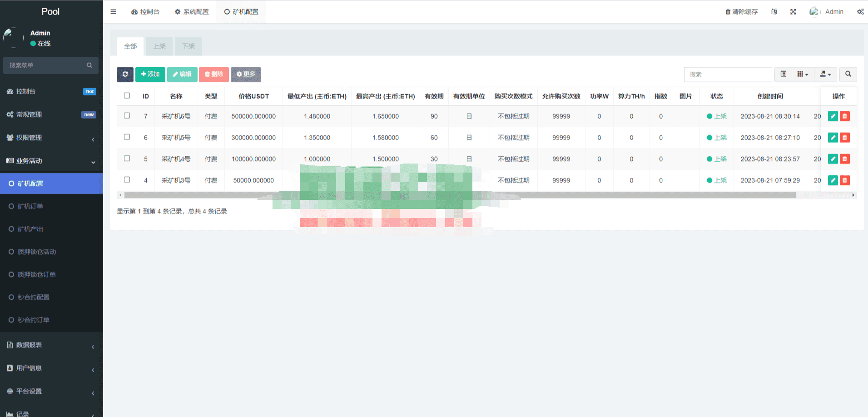Click the refresh table icon button
This screenshot has height=417, width=868.
(125, 74)
